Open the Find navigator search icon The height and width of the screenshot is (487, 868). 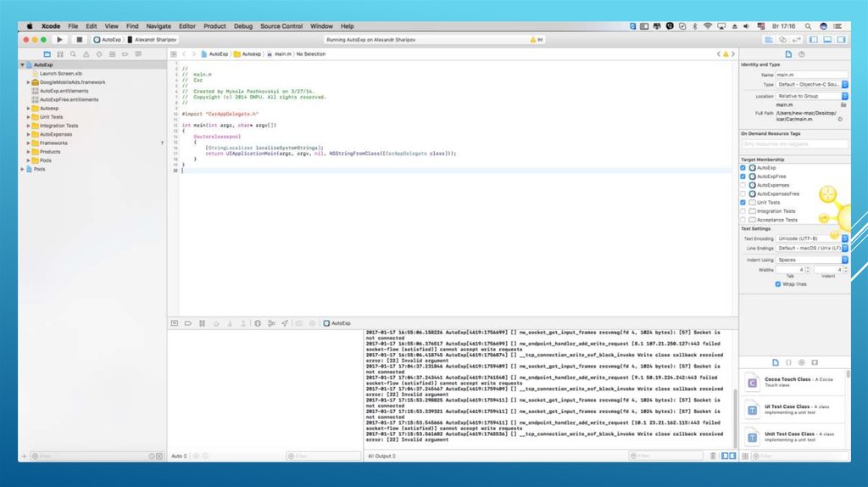click(x=74, y=53)
